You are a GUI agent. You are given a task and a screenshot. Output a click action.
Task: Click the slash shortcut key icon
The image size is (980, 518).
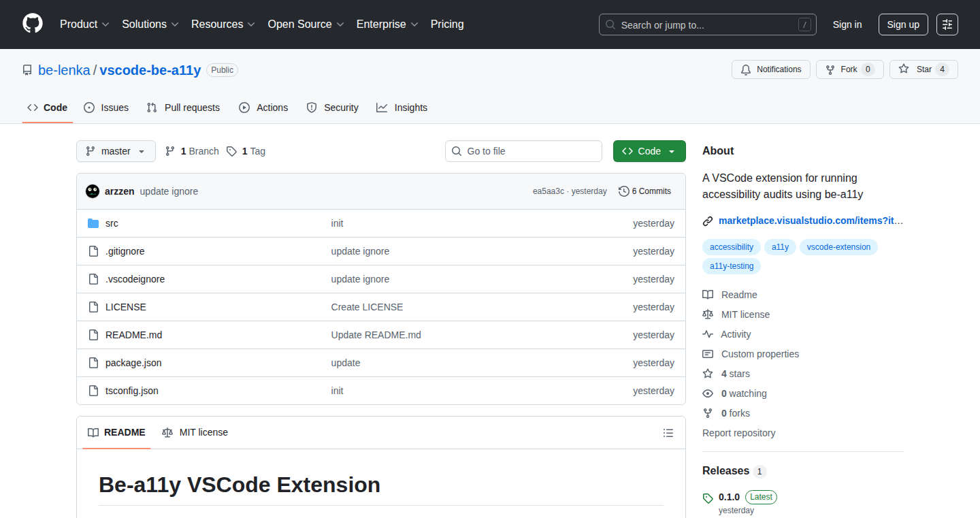click(804, 25)
